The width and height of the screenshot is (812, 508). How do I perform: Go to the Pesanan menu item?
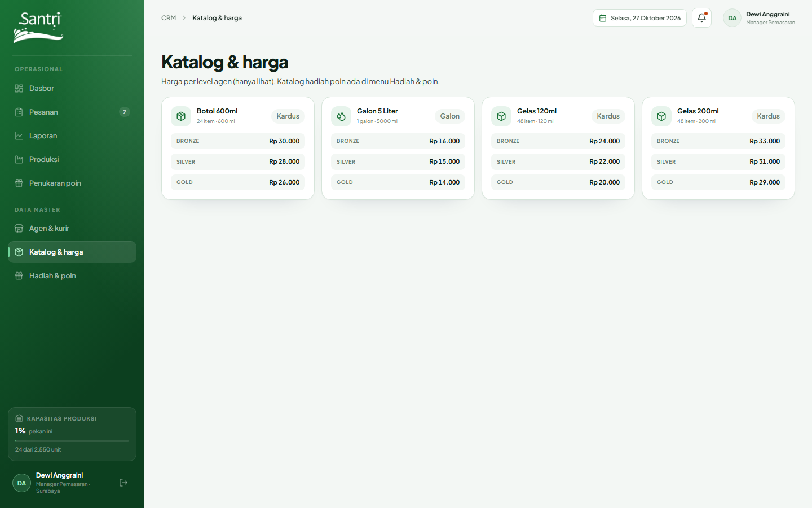pyautogui.click(x=72, y=112)
